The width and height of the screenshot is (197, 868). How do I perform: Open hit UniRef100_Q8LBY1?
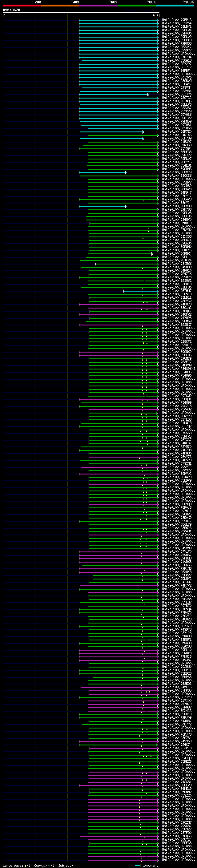pyautogui.click(x=176, y=26)
